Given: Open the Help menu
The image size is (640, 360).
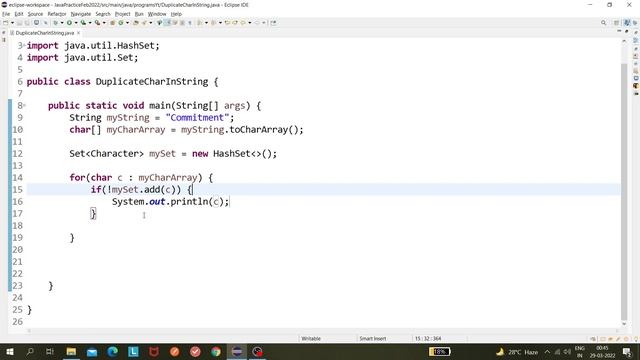Looking at the screenshot, I should coord(176,14).
